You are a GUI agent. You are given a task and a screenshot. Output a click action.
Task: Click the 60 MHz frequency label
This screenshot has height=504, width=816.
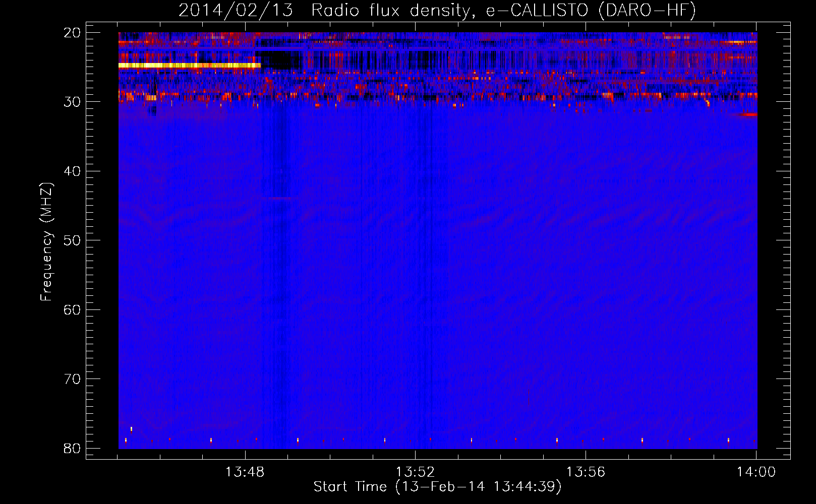pyautogui.click(x=73, y=309)
